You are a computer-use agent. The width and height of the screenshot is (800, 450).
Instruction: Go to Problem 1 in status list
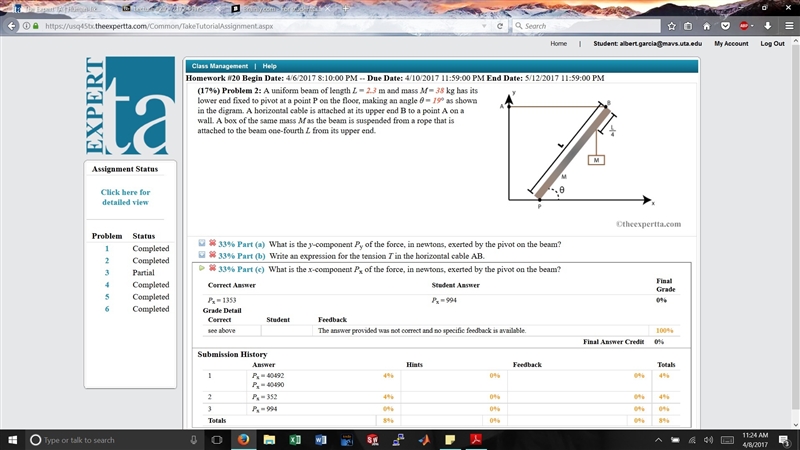click(x=107, y=248)
